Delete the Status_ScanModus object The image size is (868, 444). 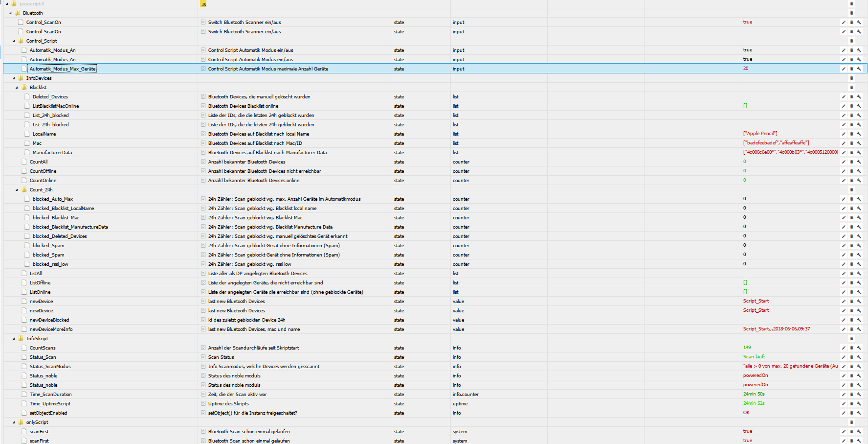[851, 367]
